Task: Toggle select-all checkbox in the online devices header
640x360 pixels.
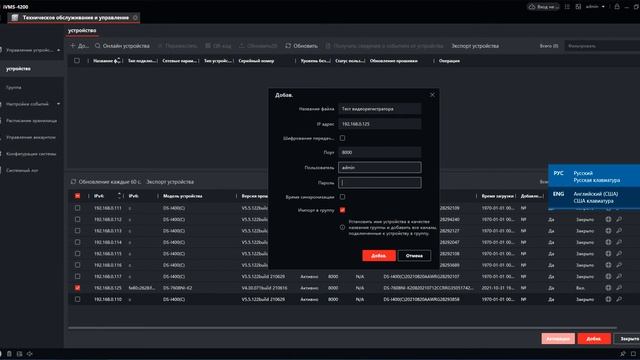Action: click(78, 196)
